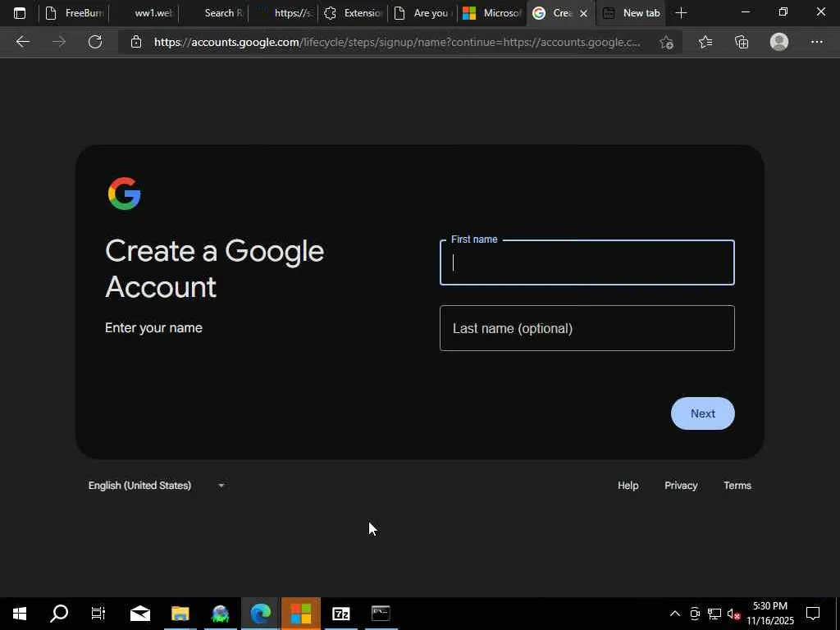Switch to the FreeBurn tab
Screen dimensions: 840x630
75,13
